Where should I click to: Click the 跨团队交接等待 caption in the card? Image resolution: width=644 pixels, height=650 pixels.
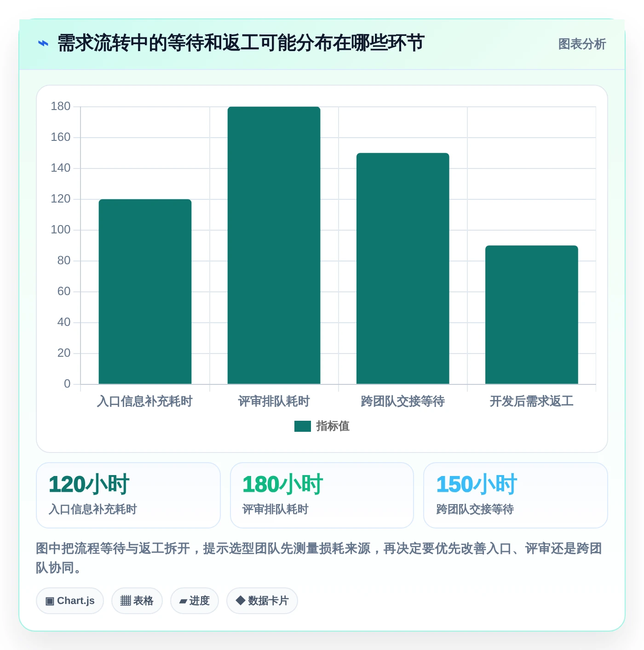coord(475,509)
